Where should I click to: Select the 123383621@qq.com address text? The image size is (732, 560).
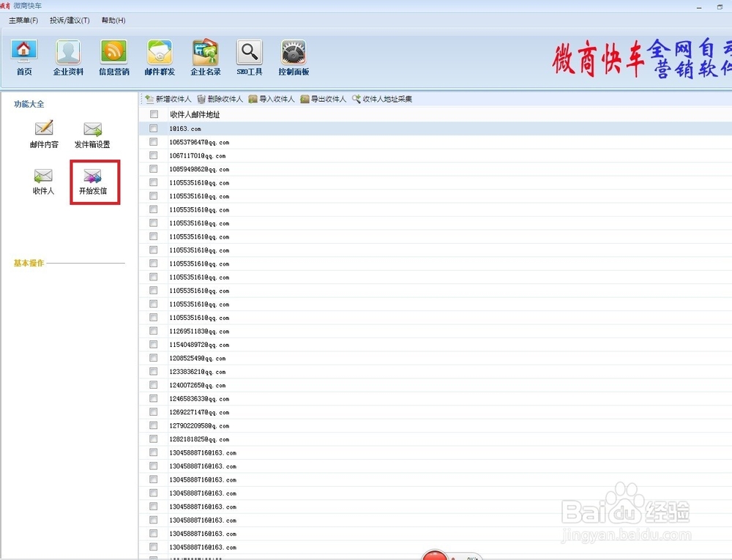[x=198, y=371]
